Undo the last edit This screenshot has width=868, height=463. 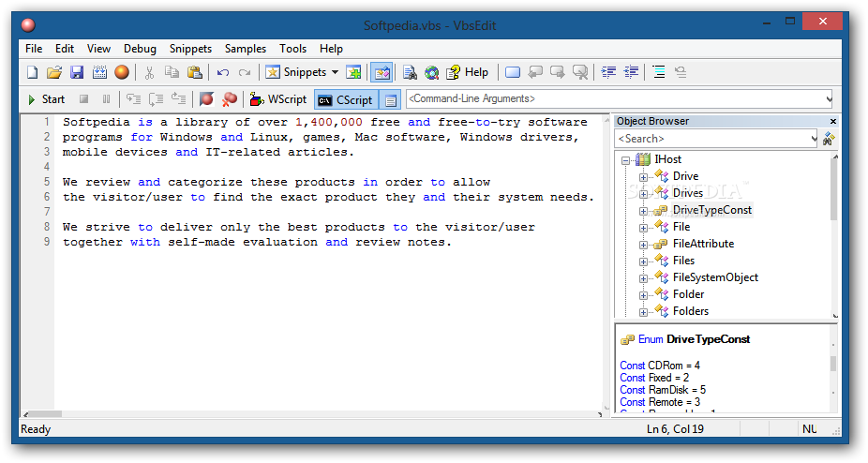(223, 72)
